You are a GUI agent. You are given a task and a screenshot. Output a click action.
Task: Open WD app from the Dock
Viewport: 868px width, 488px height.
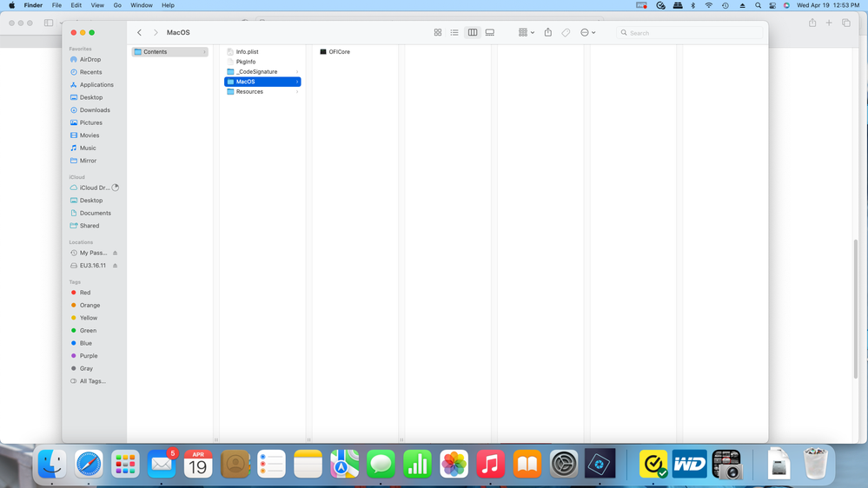pos(690,464)
